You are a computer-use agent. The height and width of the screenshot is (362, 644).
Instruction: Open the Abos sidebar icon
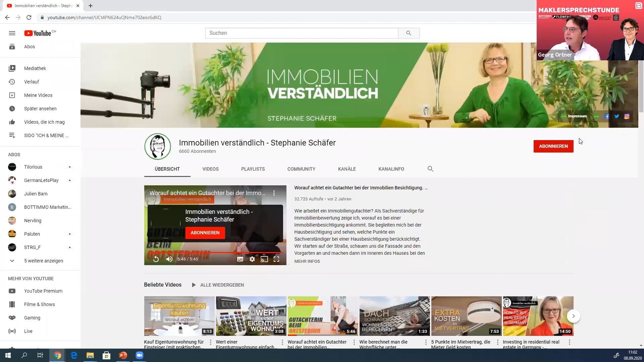pos(12,47)
